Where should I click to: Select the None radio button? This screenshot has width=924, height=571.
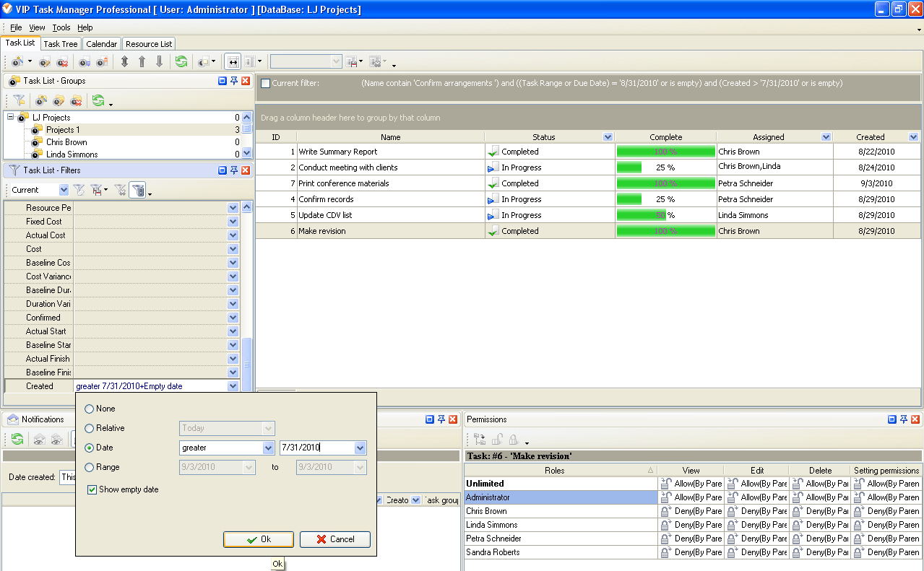tap(90, 409)
